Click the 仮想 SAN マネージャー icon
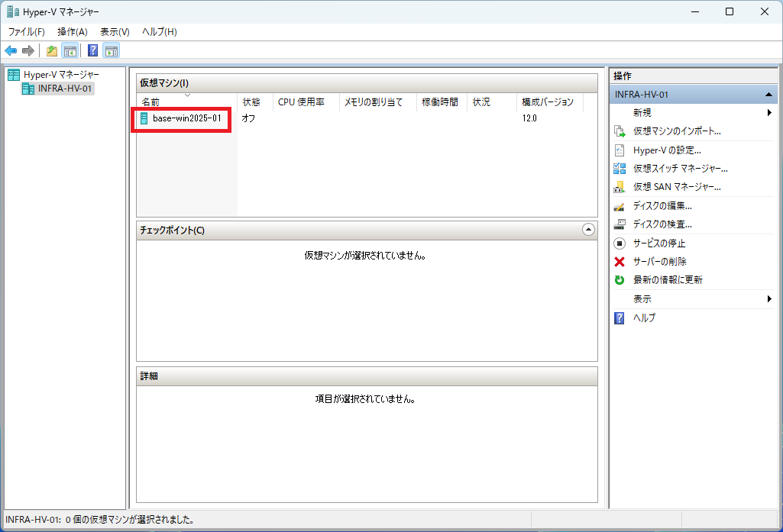 click(x=620, y=187)
